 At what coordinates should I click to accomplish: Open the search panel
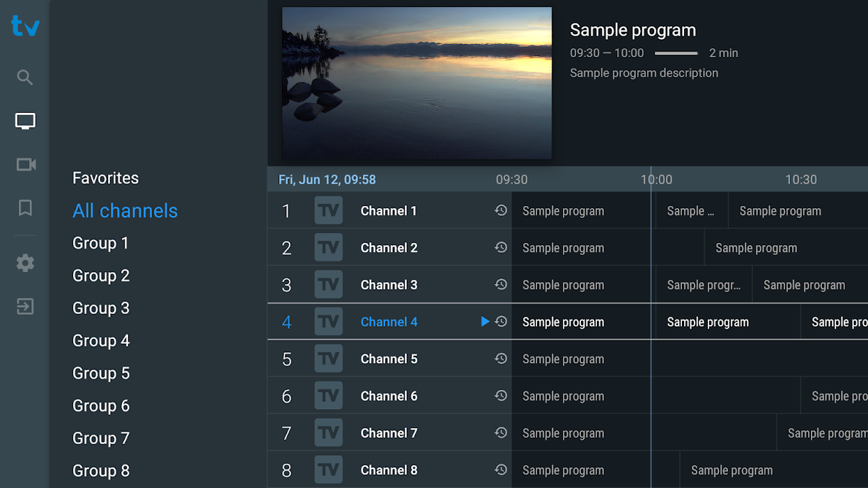[x=24, y=77]
